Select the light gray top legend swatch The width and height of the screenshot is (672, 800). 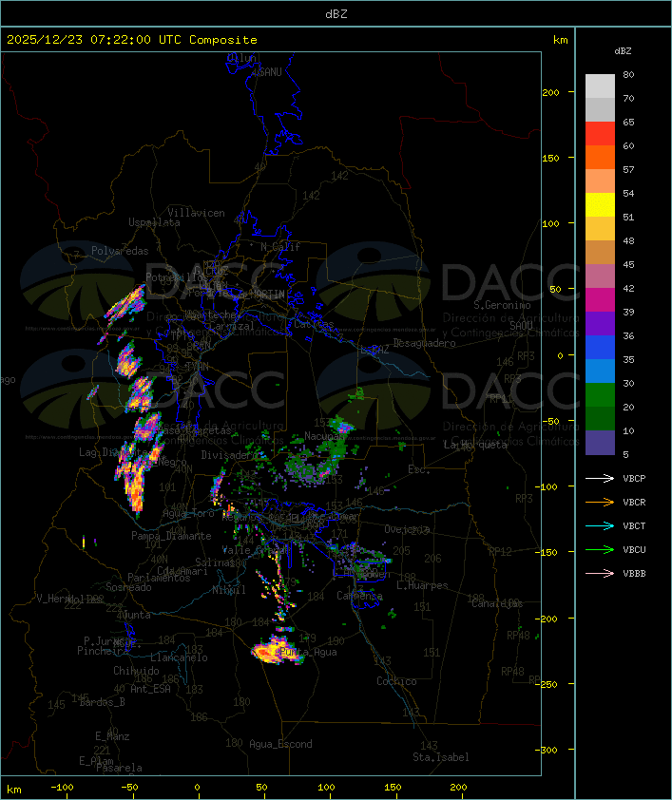point(600,86)
